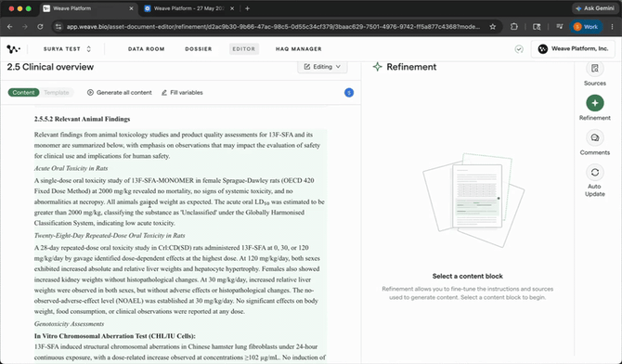Open the browser extensions puzzle icon
Viewport: 622px width, 364px height.
tap(514, 27)
